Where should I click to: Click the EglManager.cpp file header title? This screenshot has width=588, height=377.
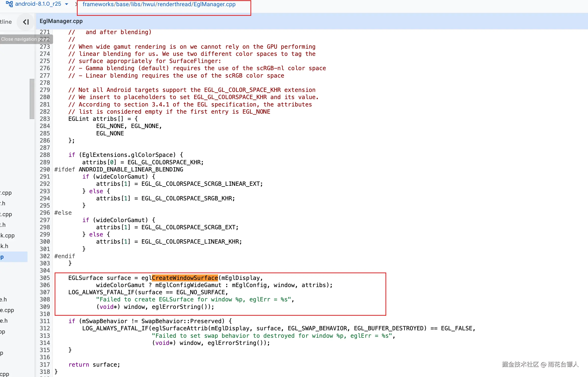pyautogui.click(x=61, y=21)
